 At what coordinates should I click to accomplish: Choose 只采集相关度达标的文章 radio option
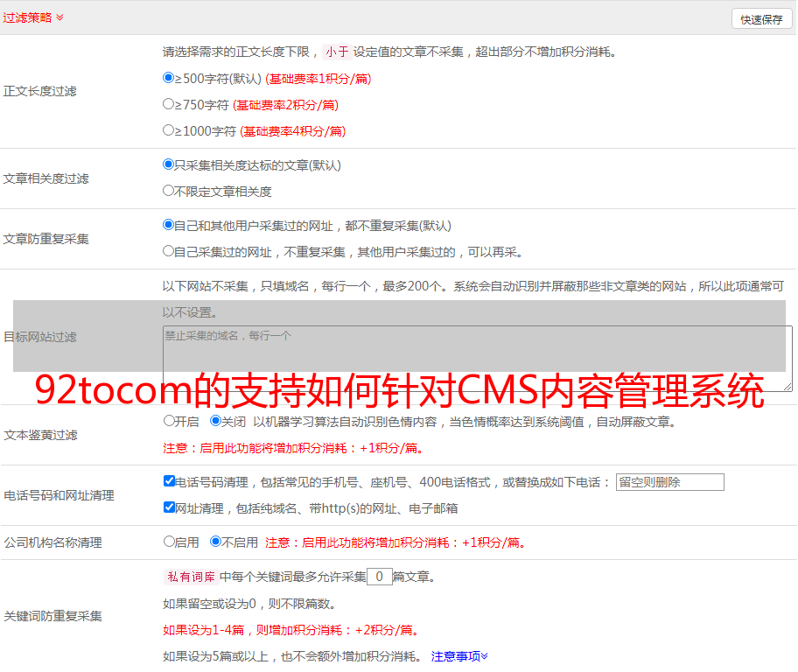pyautogui.click(x=169, y=164)
